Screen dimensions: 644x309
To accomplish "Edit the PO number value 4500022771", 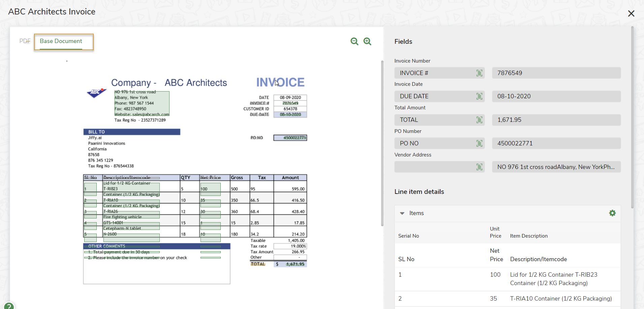I will 556,143.
